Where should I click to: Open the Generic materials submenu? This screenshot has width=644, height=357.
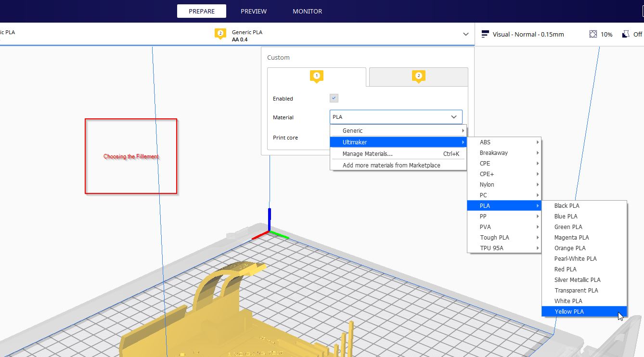(398, 130)
